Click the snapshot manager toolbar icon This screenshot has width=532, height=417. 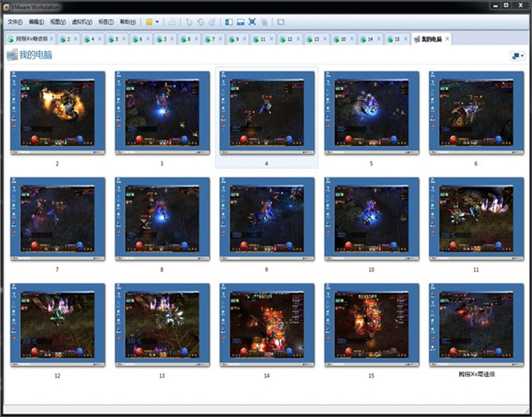[212, 22]
